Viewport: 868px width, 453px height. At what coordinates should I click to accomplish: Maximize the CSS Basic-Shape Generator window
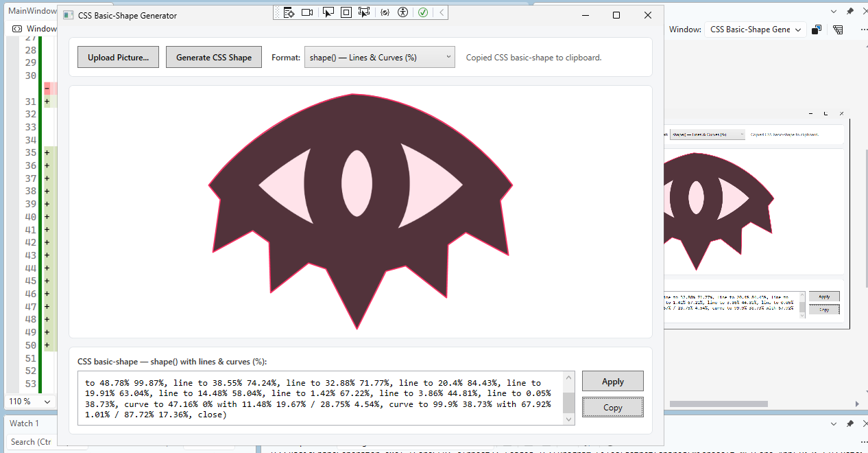616,15
